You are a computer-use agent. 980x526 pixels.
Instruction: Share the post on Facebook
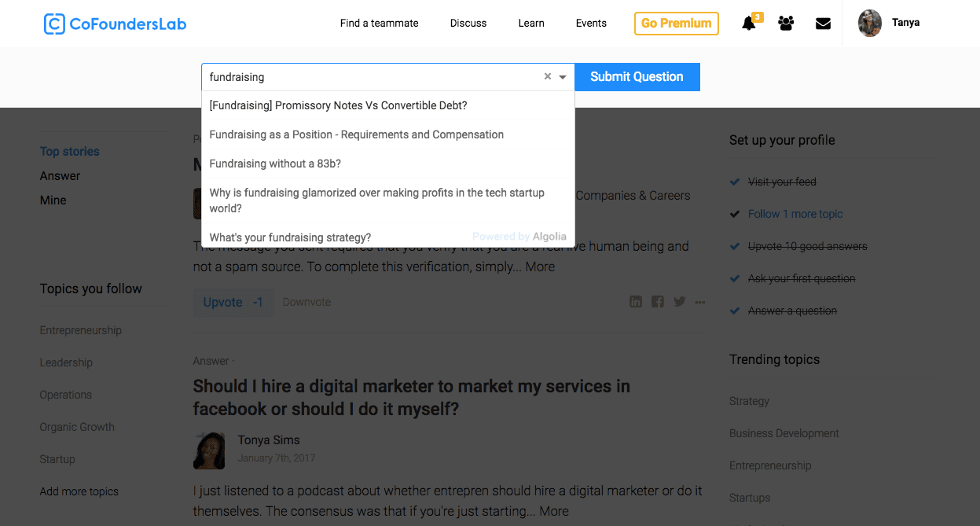click(x=658, y=302)
